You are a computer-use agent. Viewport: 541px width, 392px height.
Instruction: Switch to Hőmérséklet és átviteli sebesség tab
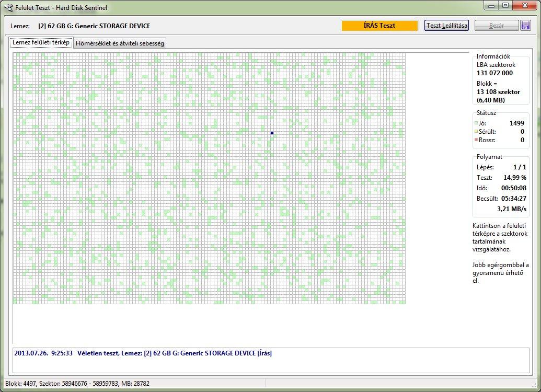click(120, 43)
